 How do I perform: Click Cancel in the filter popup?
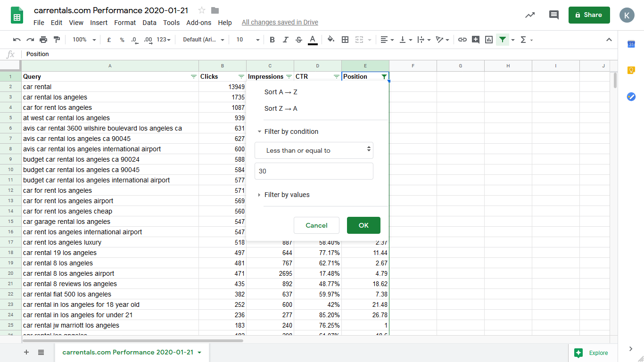pyautogui.click(x=316, y=225)
